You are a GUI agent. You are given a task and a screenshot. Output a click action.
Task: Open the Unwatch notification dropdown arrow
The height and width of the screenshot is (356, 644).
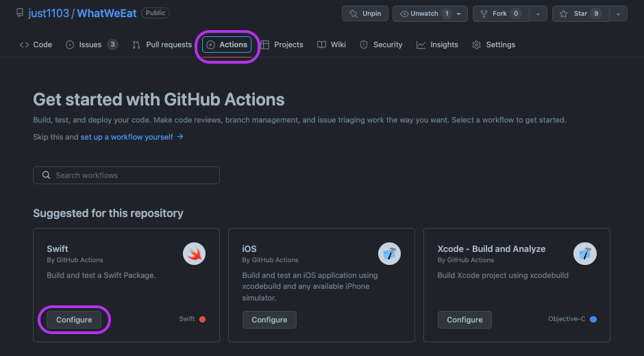(460, 14)
